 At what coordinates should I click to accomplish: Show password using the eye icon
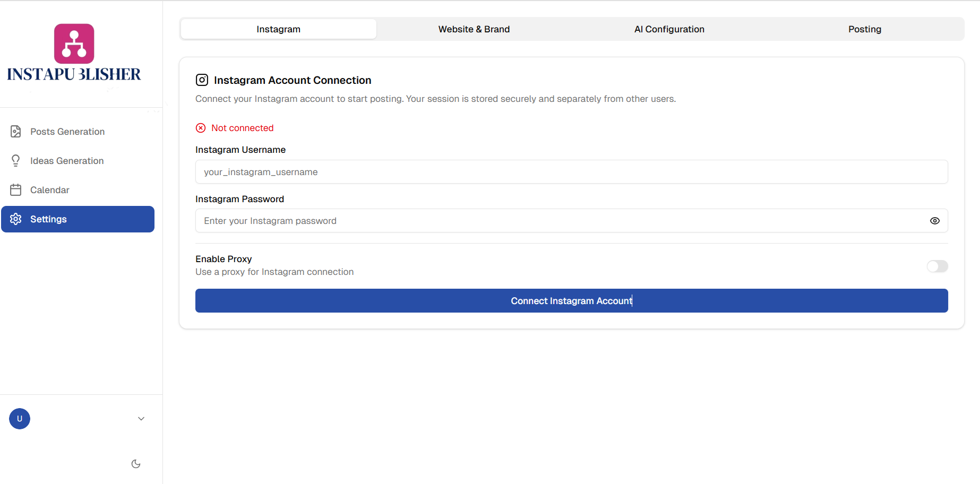pyautogui.click(x=935, y=221)
